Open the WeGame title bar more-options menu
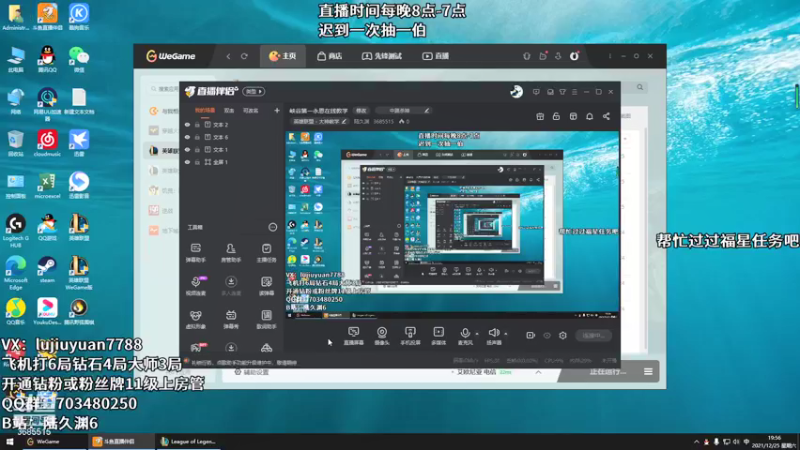This screenshot has height=450, width=800. pos(610,56)
